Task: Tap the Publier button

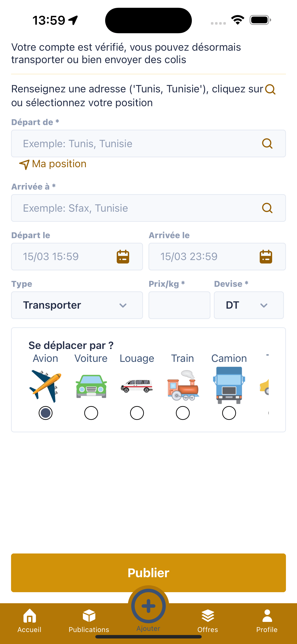Action: point(148,573)
